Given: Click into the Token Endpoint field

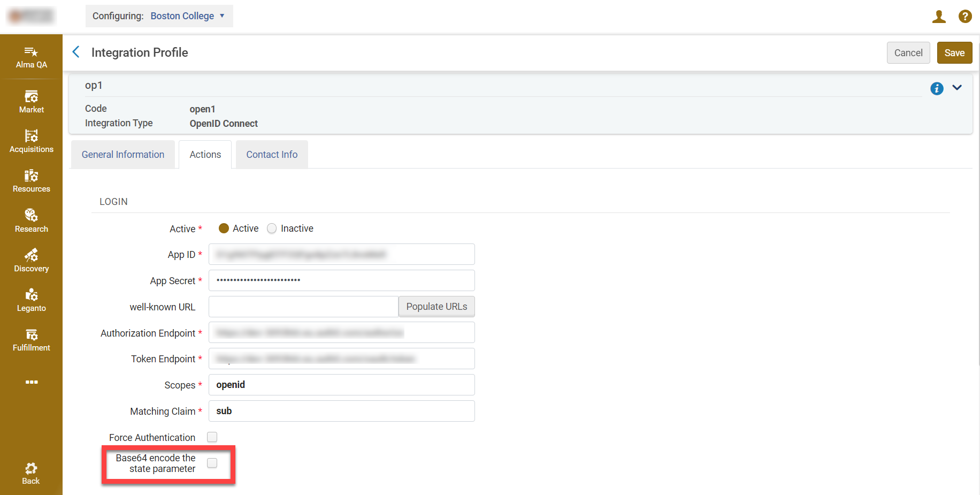Looking at the screenshot, I should (x=342, y=359).
